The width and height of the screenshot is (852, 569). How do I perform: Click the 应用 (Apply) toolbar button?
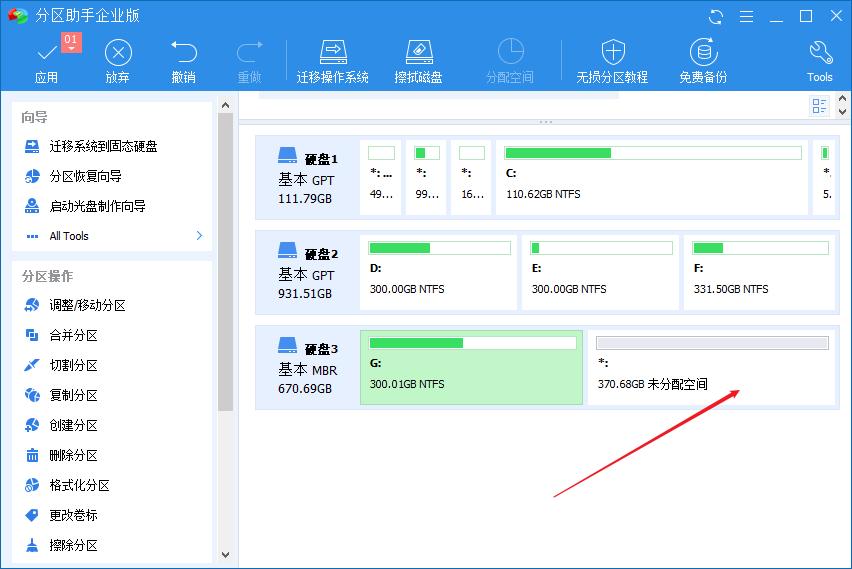(x=46, y=62)
